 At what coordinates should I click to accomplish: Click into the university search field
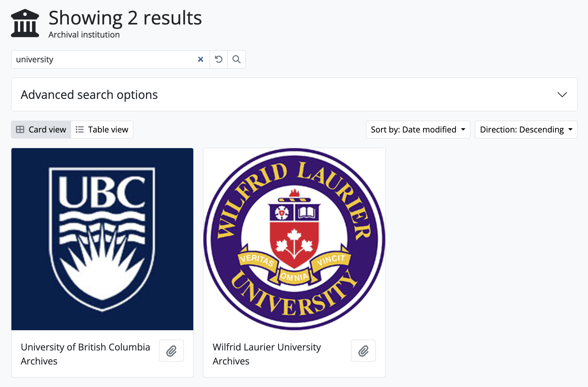click(104, 59)
